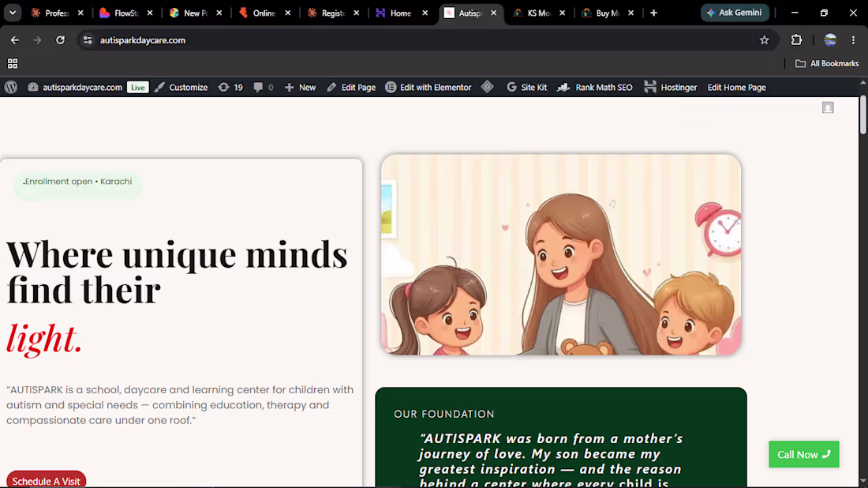Close the Home tab
Viewport: 868px width, 488px height.
[x=425, y=13]
